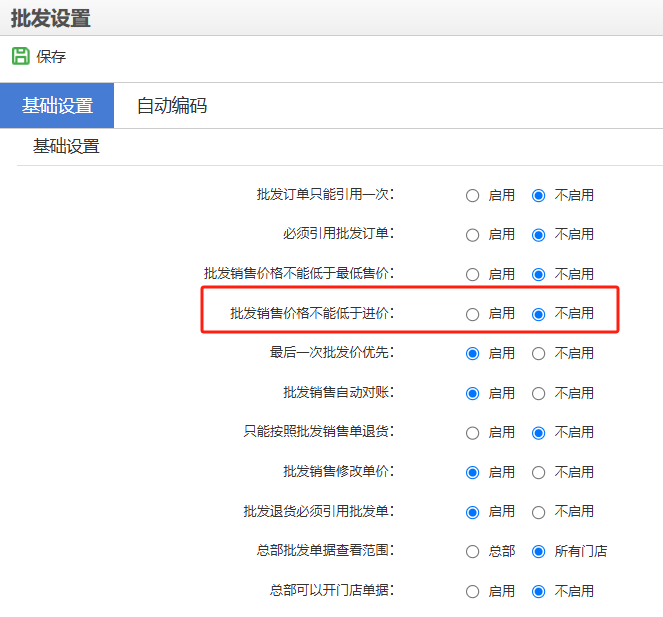Select 不启用 for 只能按照批发销售单退货
This screenshot has width=663, height=617.
tap(538, 433)
